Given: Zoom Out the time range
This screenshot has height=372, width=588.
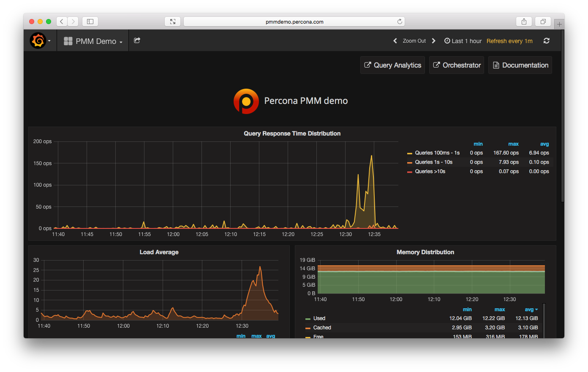Looking at the screenshot, I should 414,41.
